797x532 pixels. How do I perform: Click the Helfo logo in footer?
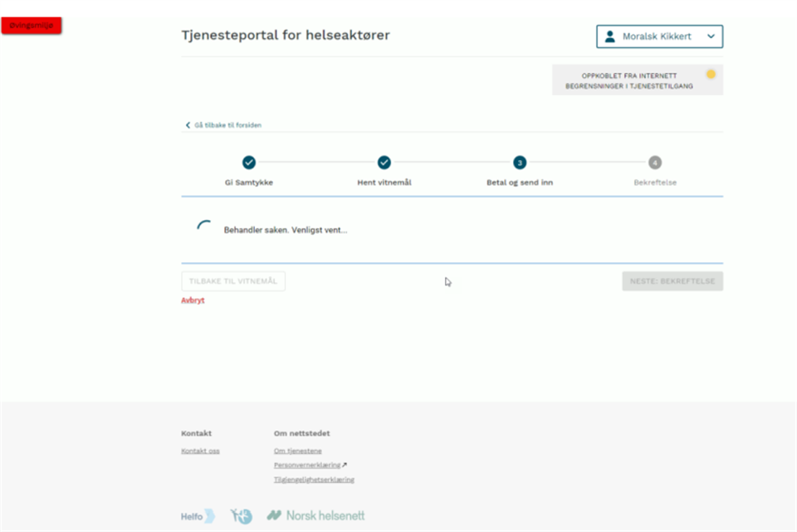(x=198, y=516)
